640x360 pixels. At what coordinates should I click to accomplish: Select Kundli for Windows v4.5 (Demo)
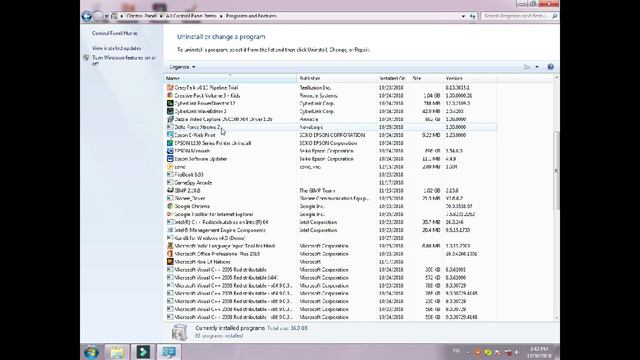[x=210, y=238]
